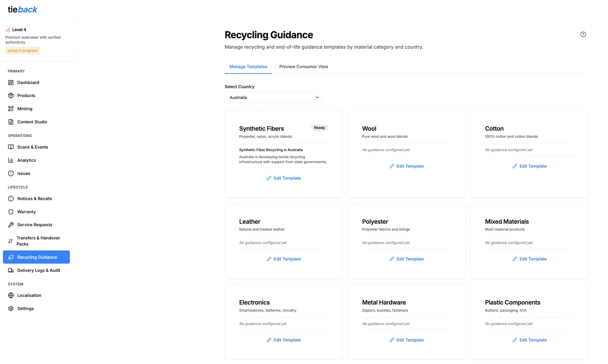Open Content Studio using its icon

pos(11,121)
